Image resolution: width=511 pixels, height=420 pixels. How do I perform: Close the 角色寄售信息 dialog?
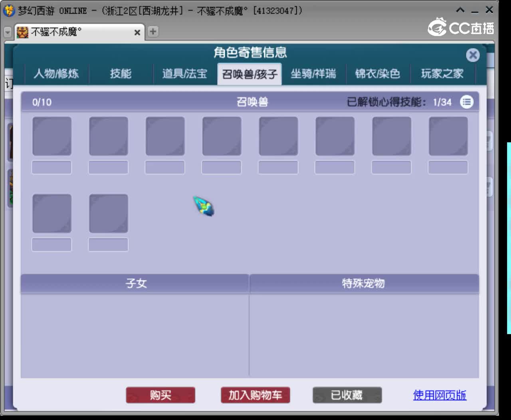click(x=473, y=55)
